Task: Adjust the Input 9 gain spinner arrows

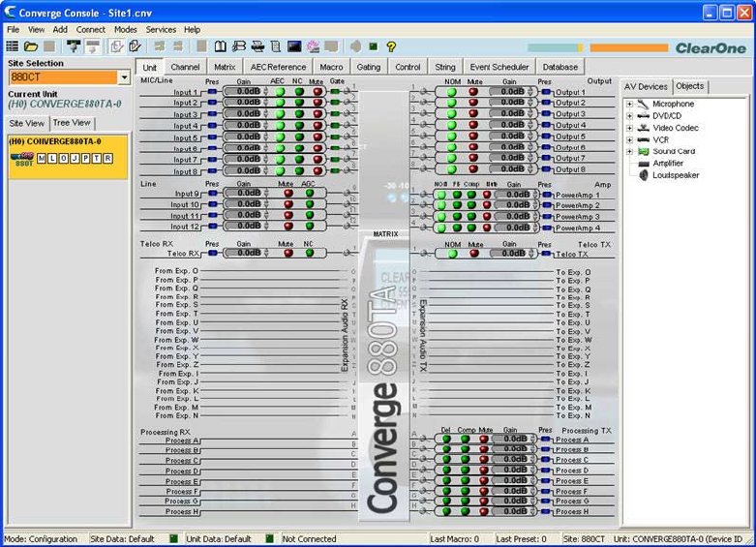Action: [x=266, y=194]
